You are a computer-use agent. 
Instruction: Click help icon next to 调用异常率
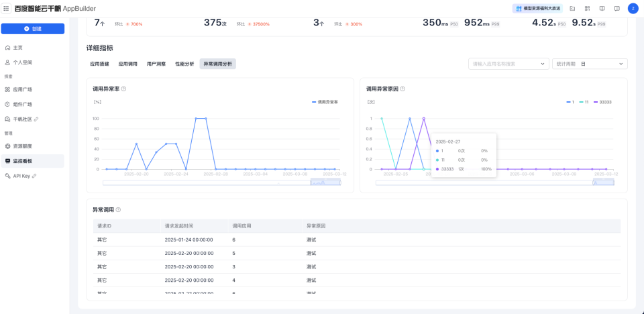[123, 89]
